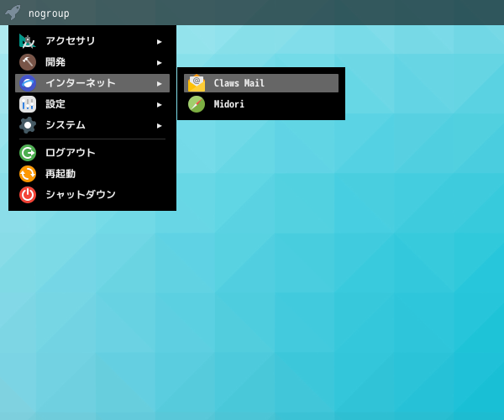Click the インターネット submenu arrow
Image resolution: width=504 pixels, height=420 pixels.
click(x=159, y=84)
